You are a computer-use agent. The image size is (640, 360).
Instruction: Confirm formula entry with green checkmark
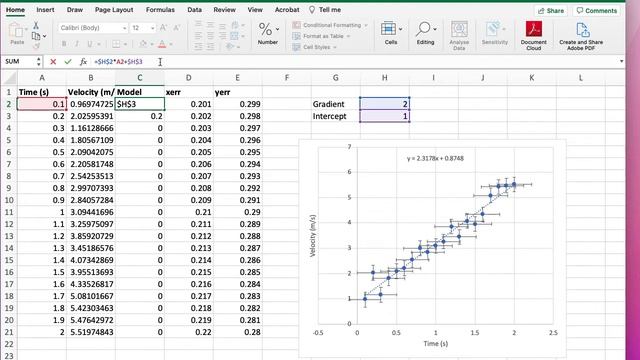tap(68, 62)
